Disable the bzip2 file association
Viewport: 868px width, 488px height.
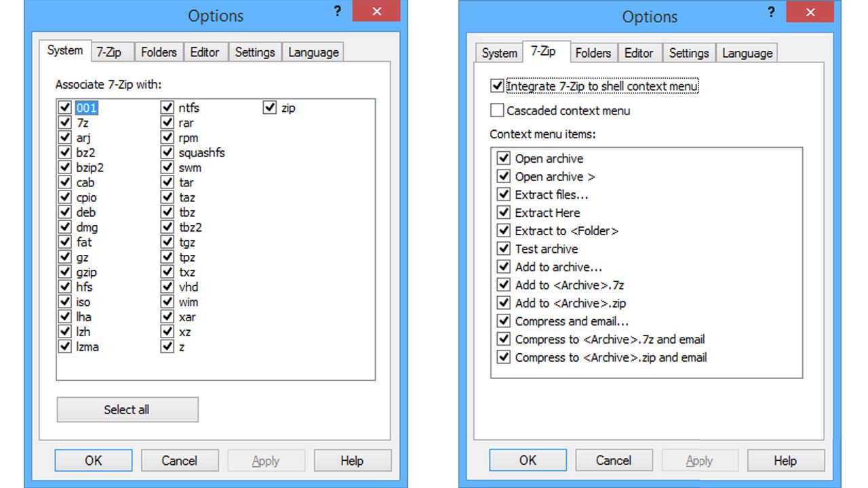coord(65,167)
